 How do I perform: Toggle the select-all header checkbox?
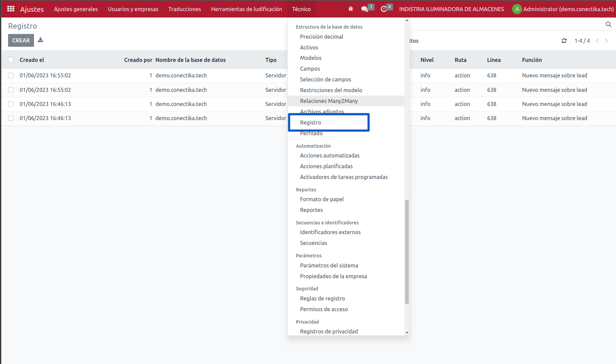point(11,60)
